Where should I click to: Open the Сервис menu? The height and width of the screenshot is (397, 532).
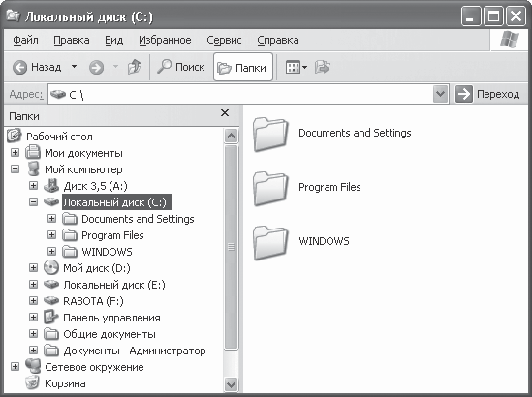pos(224,40)
